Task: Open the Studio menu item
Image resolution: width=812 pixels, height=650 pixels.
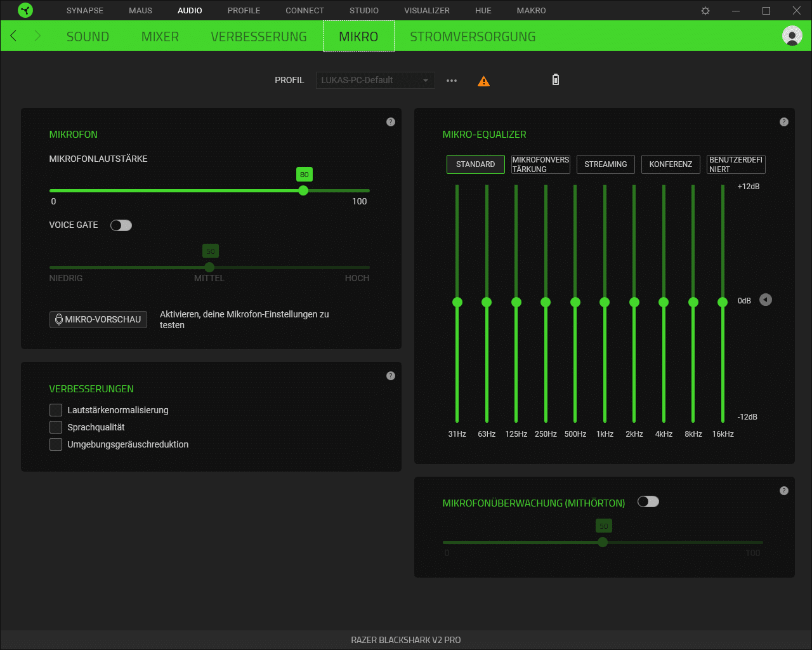Action: pos(364,11)
